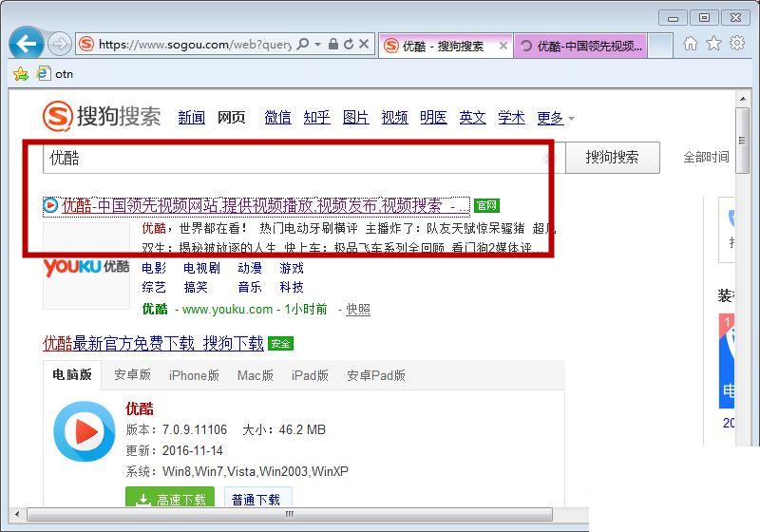Click the green 高速下载 button
The width and height of the screenshot is (760, 532).
[170, 500]
